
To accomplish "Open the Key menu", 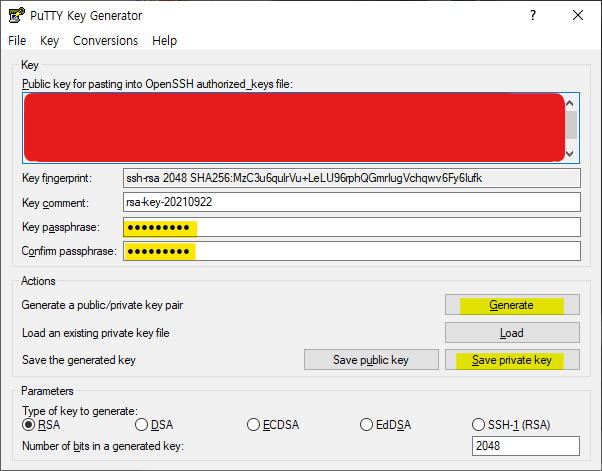I will pos(50,41).
